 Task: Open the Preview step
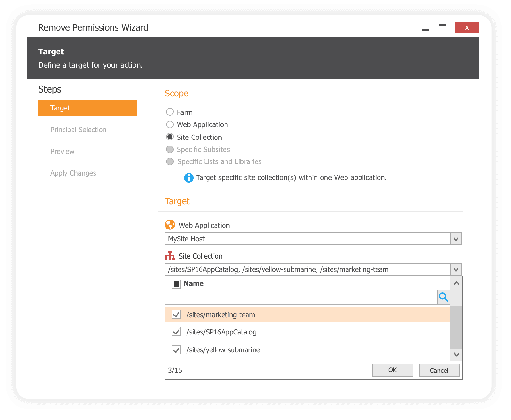coord(62,151)
